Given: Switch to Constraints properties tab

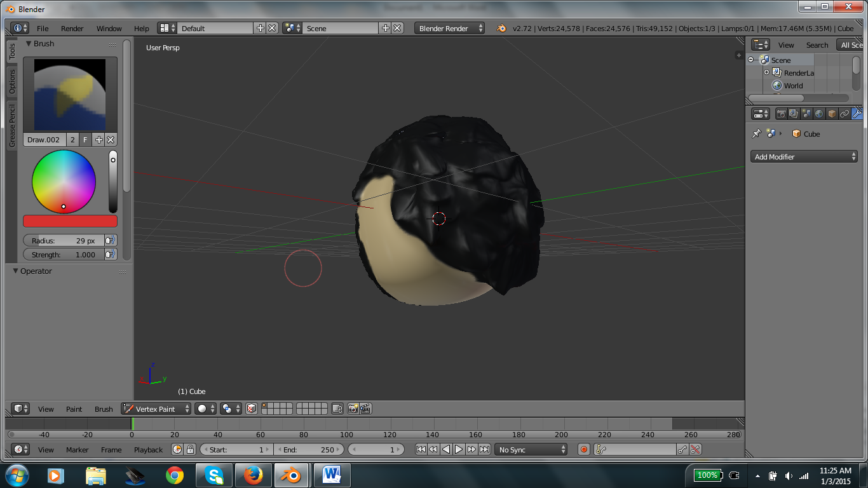Looking at the screenshot, I should pyautogui.click(x=844, y=114).
